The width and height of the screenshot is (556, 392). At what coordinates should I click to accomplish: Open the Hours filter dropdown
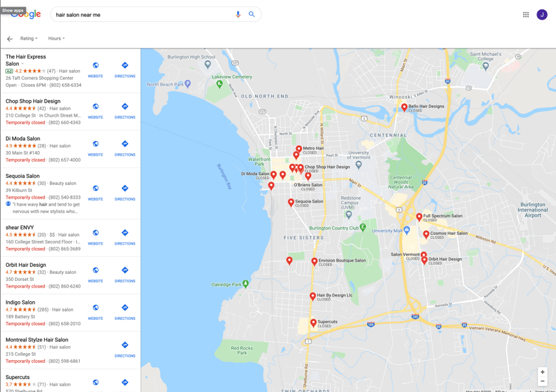(57, 38)
